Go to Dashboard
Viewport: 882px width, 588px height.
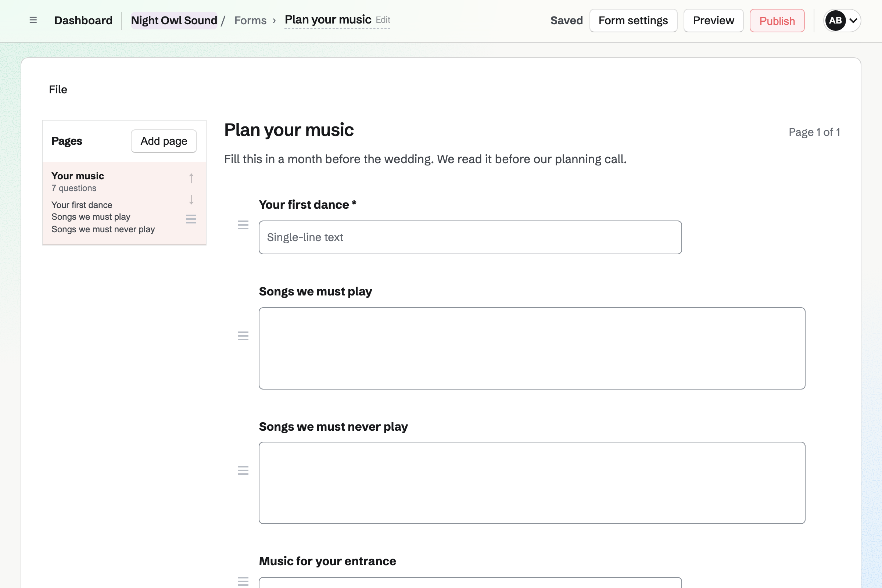[x=83, y=21]
